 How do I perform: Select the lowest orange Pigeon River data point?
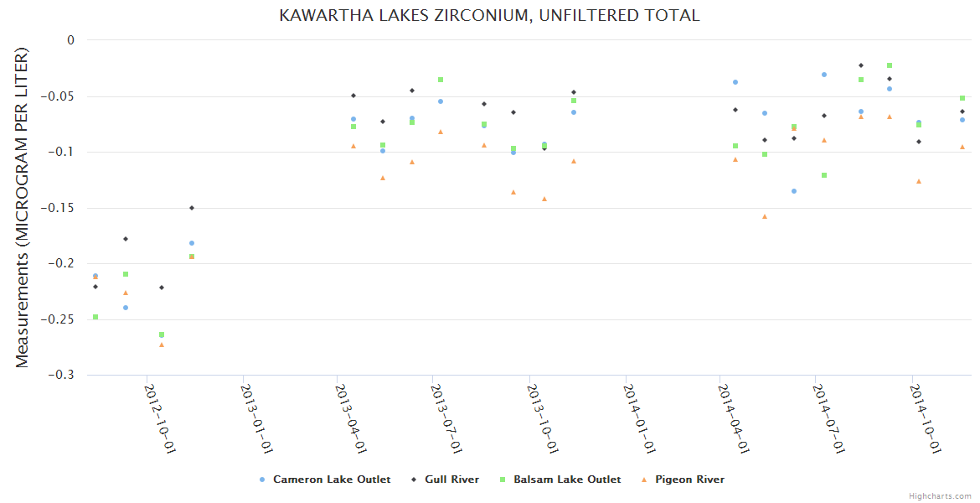(162, 345)
